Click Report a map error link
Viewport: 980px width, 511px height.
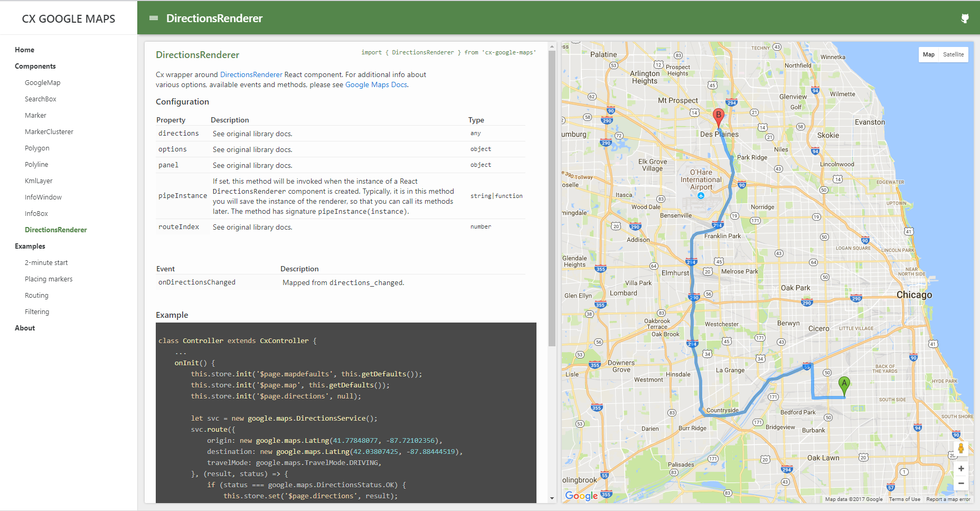(x=948, y=499)
